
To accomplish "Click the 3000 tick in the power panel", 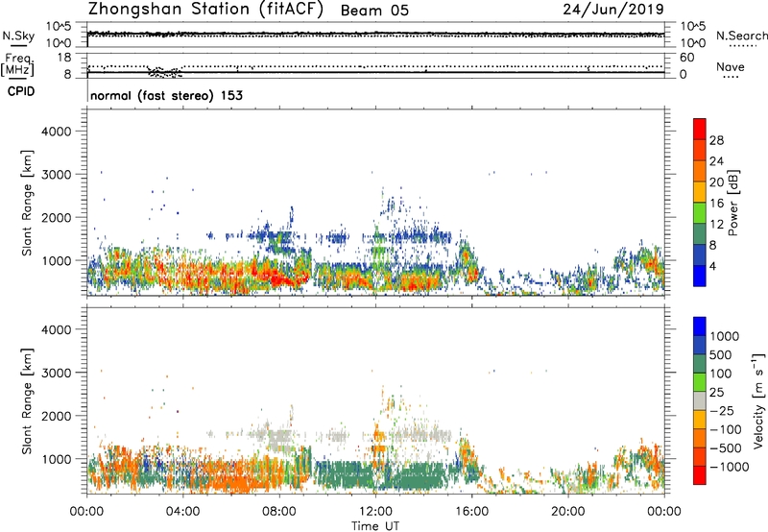I will click(x=56, y=175).
